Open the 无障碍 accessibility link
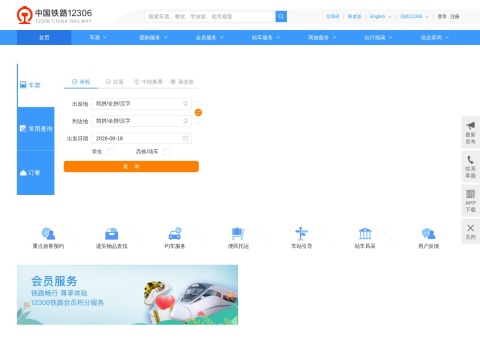The image size is (480, 360). [x=332, y=16]
